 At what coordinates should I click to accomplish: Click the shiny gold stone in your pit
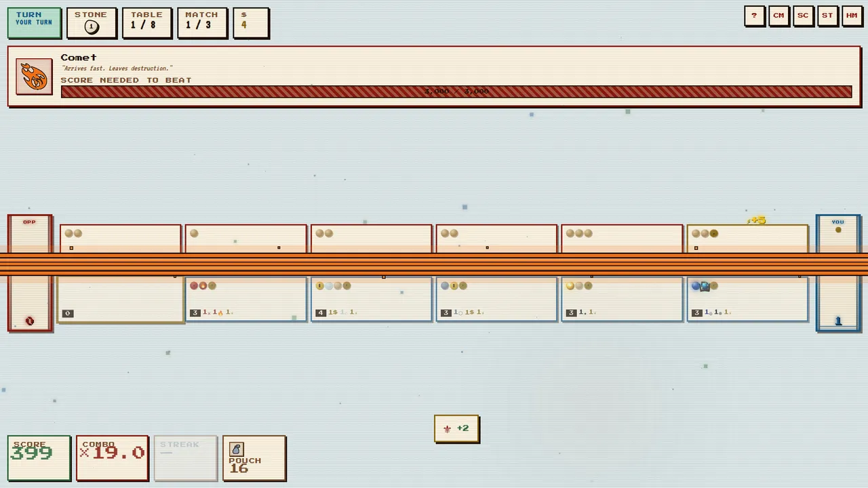(x=570, y=286)
